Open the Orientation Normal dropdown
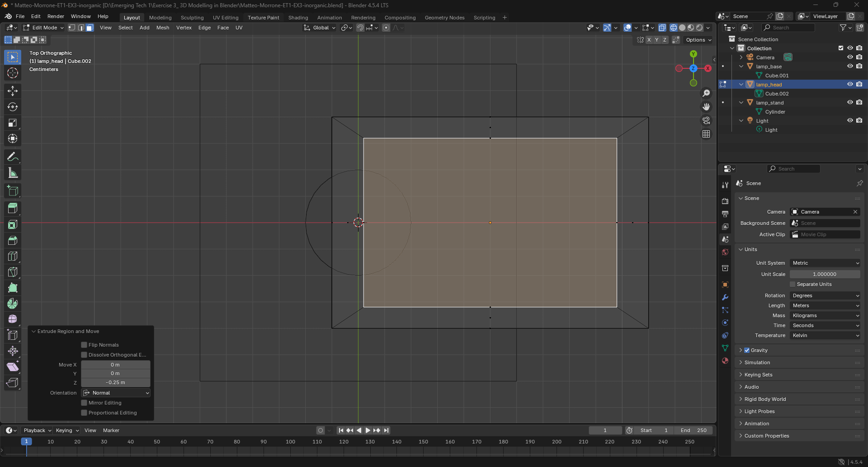The image size is (868, 467). pyautogui.click(x=116, y=393)
